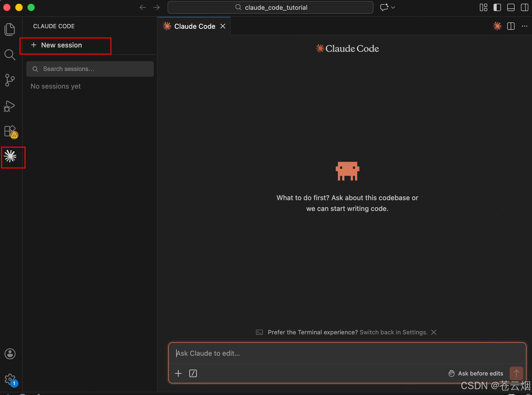Toggle the primary side bar
The height and width of the screenshot is (395, 532).
[497, 7]
